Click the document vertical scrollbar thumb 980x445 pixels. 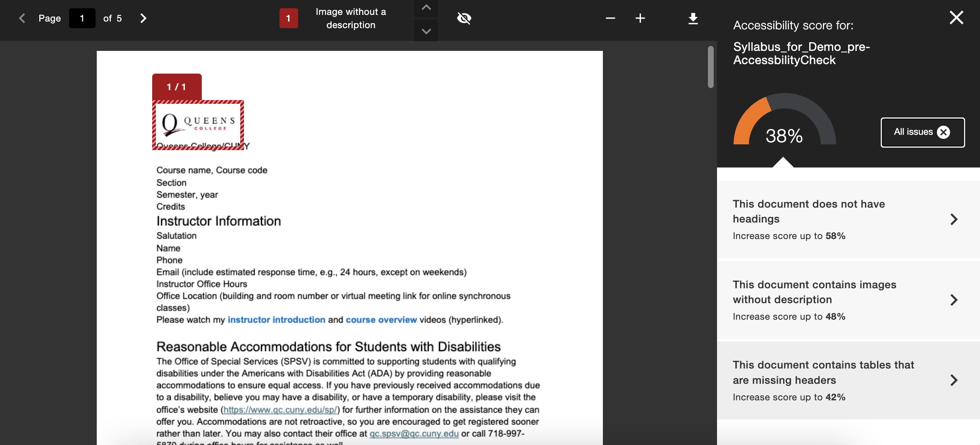click(710, 67)
